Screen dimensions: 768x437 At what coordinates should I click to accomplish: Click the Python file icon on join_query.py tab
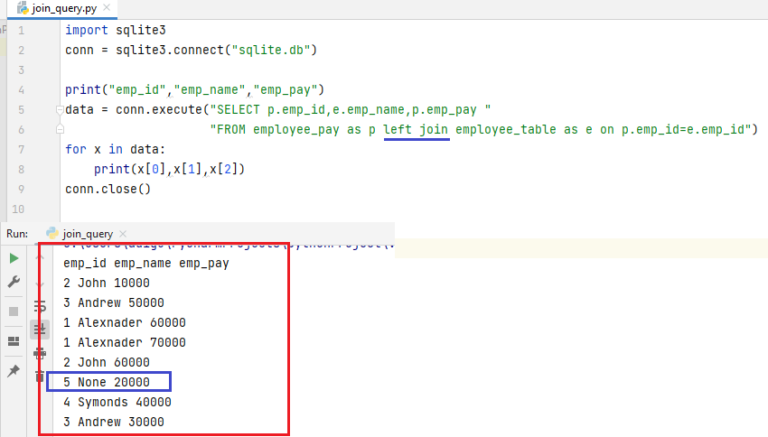(23, 8)
